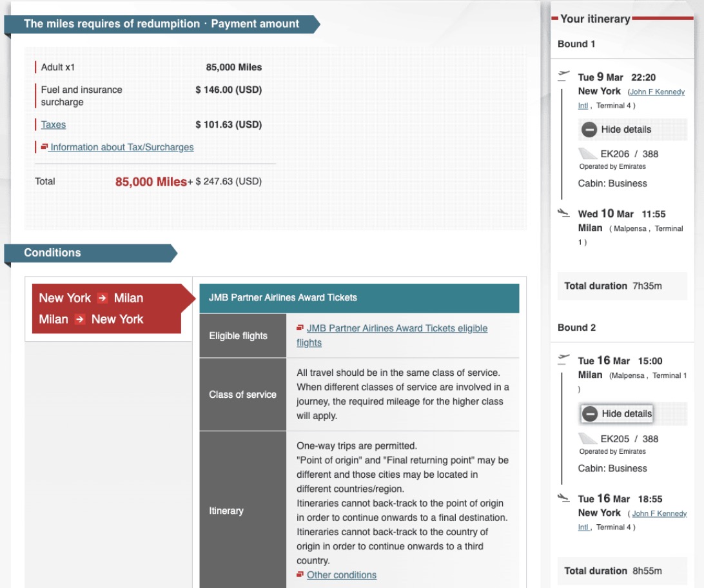Click the minus icon in Bound 1 Hide details
The image size is (704, 588).
[x=589, y=130]
